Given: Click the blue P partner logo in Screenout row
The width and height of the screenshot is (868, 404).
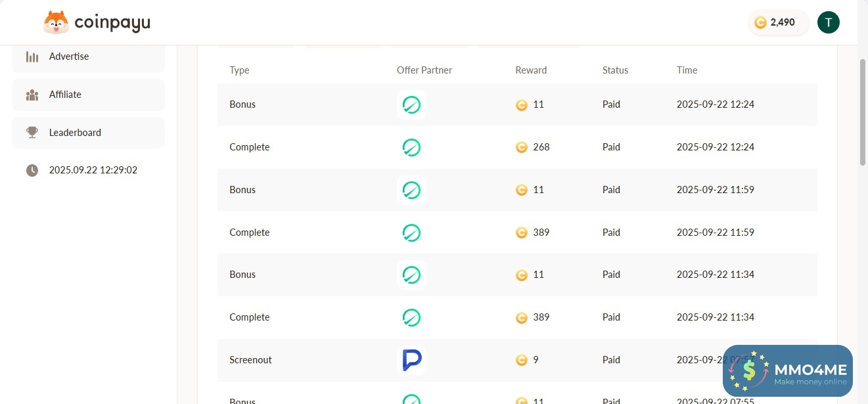Looking at the screenshot, I should click(x=411, y=360).
